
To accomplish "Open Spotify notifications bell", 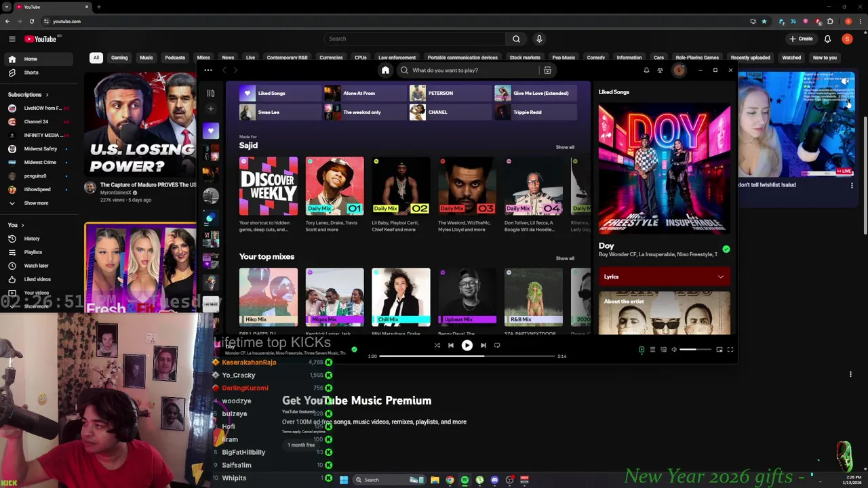I will click(x=646, y=70).
